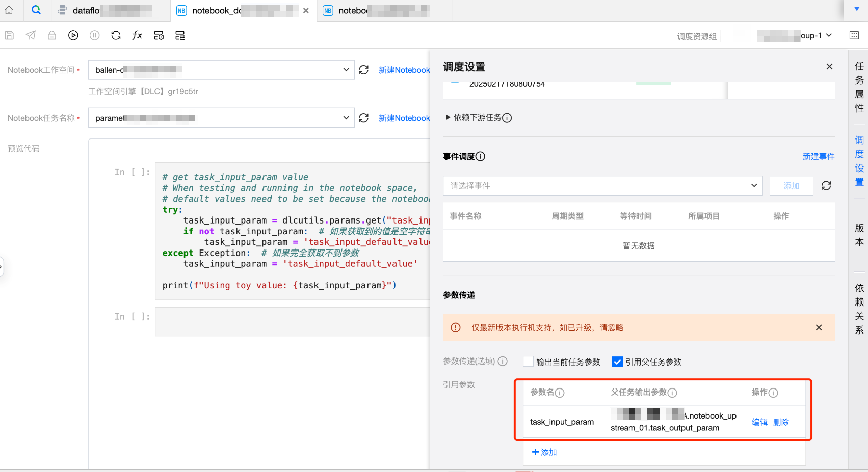Image resolution: width=868 pixels, height=472 pixels.
Task: Click the 新建事件 link
Action: point(818,156)
